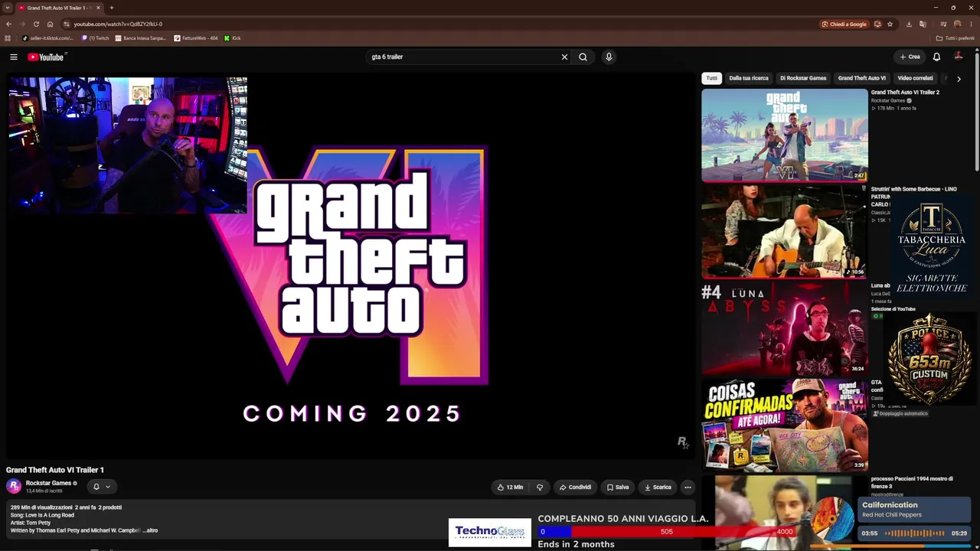Clear the search box with the X

click(x=564, y=57)
